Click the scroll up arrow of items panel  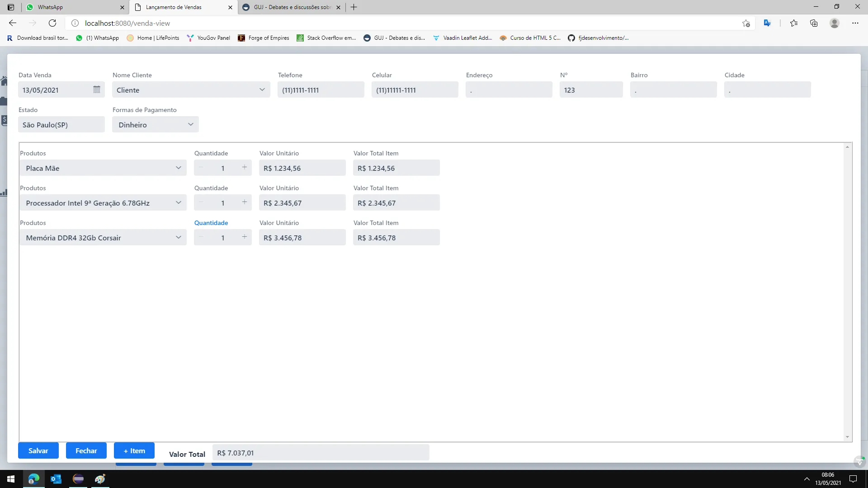coord(847,147)
